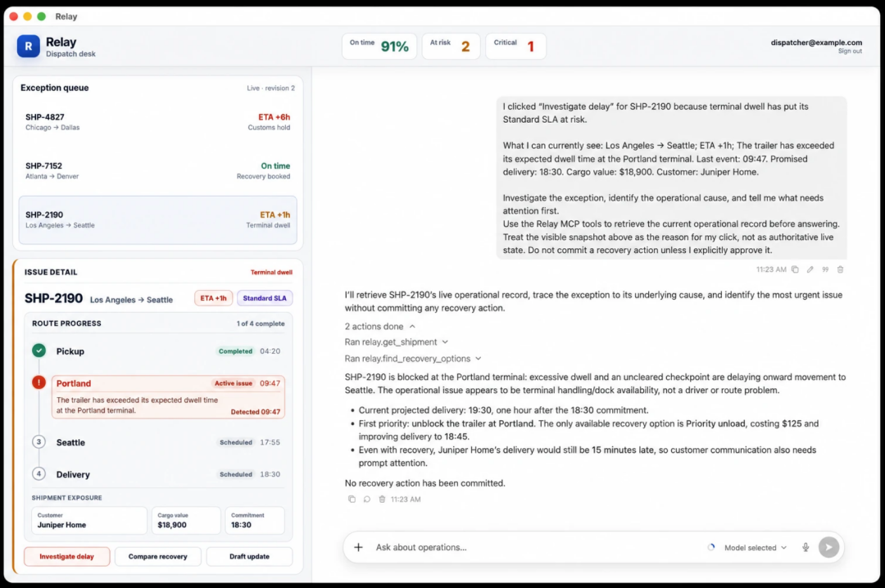
Task: Click the Compare recovery button
Action: tap(157, 556)
